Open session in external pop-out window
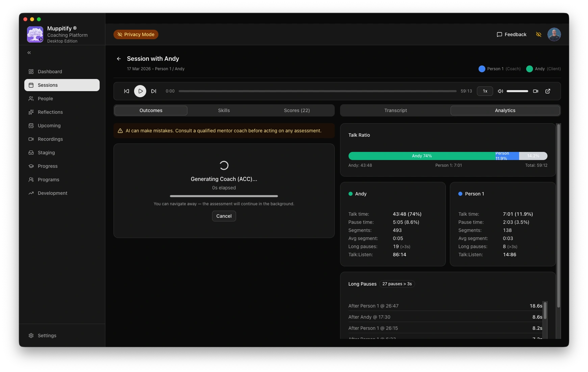 coord(548,91)
